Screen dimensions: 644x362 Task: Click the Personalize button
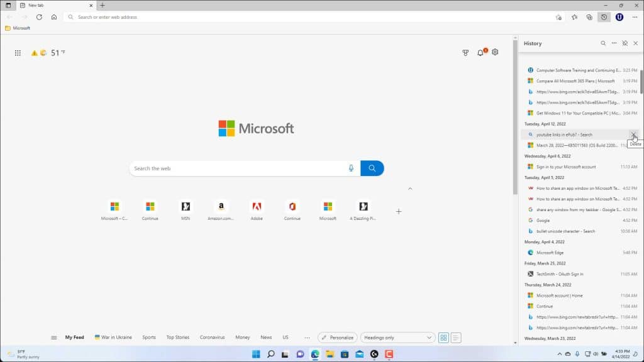(x=338, y=337)
